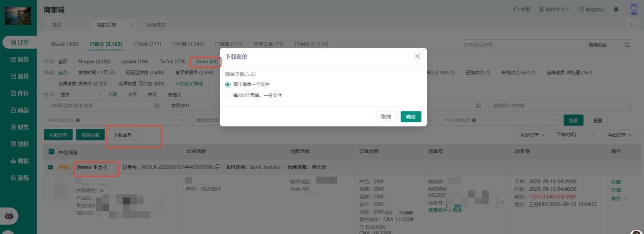Screen dimensions: 644x234
Task: Click the 客服 customer service headset icon
Action: click(x=517, y=9)
